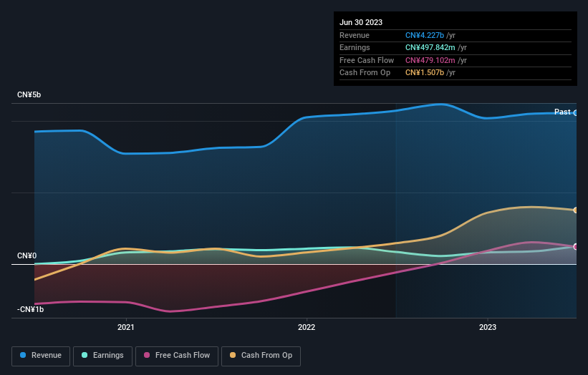This screenshot has width=588, height=375.
Task: Click the Revenue row label in tooltip
Action: point(355,35)
